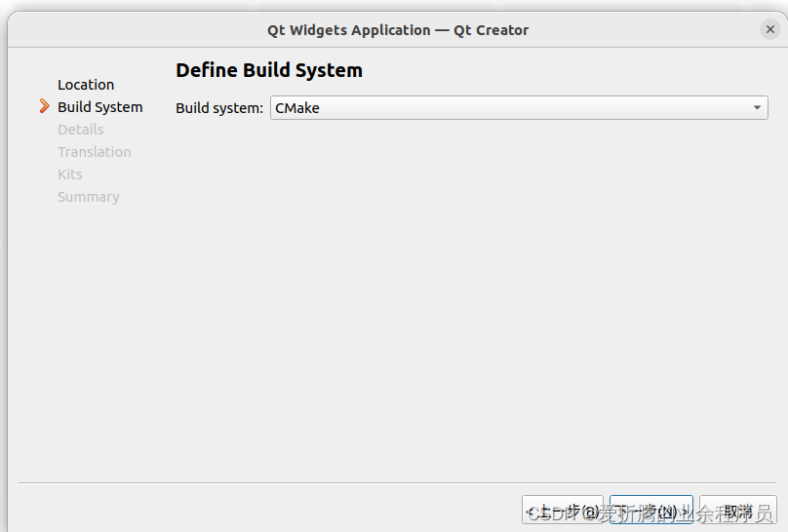The image size is (788, 532).
Task: Close the Qt Widgets Application dialog
Action: pos(769,29)
